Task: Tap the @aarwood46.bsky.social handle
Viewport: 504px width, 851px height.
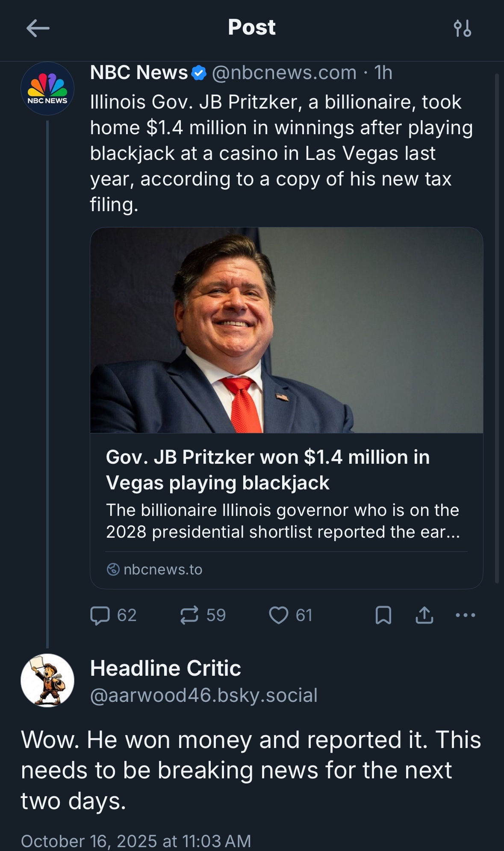Action: (204, 695)
